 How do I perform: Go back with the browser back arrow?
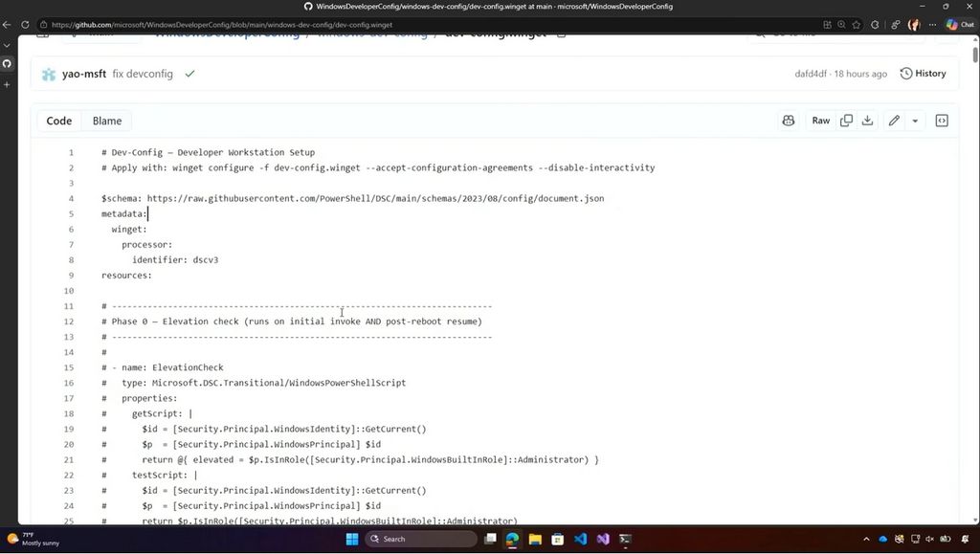[x=7, y=25]
